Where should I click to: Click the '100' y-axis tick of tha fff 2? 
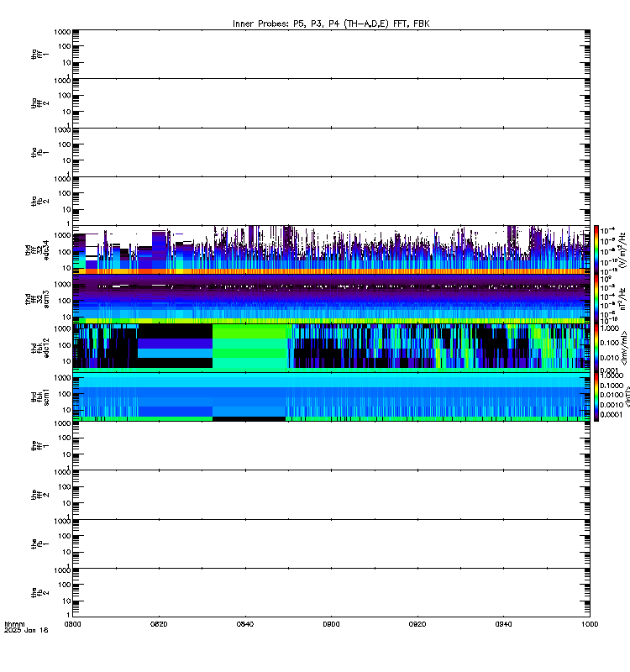tap(65, 96)
